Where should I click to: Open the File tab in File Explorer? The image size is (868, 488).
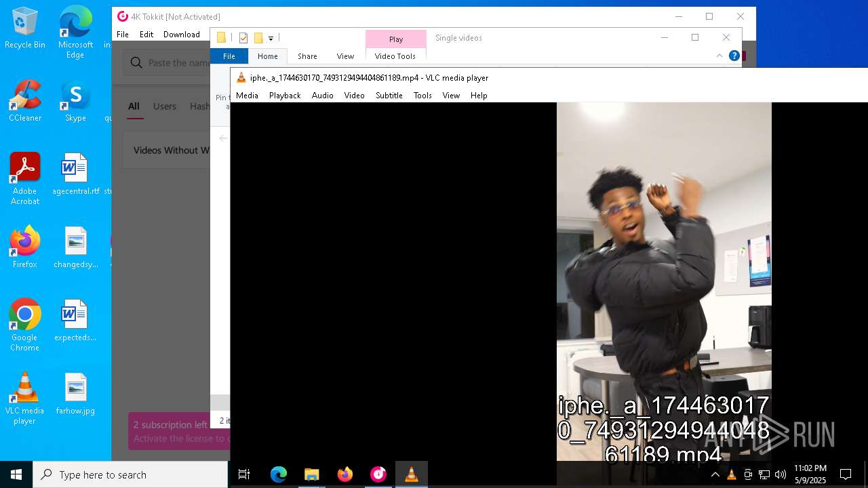coord(229,56)
